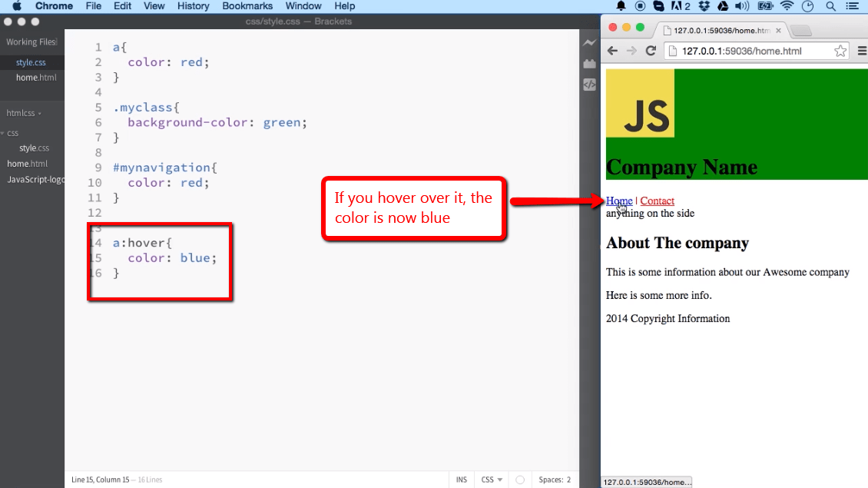
Task: Open the volume control in menu bar
Action: coord(742,6)
